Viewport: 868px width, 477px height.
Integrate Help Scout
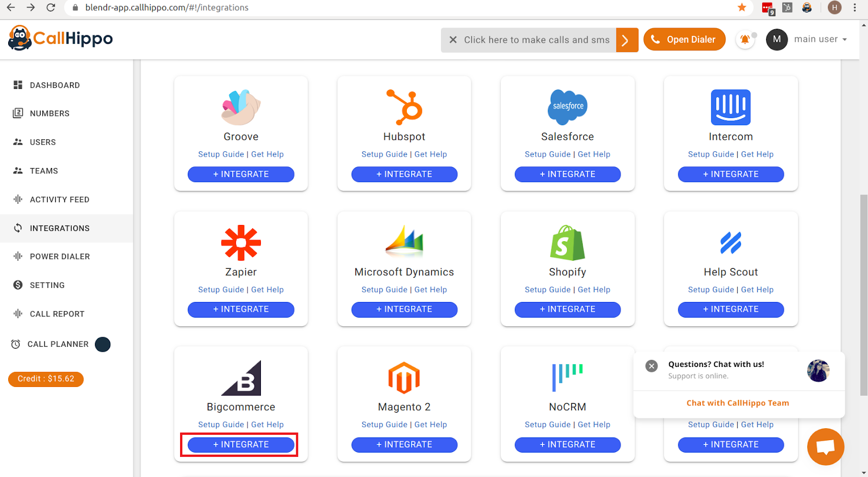pyautogui.click(x=731, y=310)
